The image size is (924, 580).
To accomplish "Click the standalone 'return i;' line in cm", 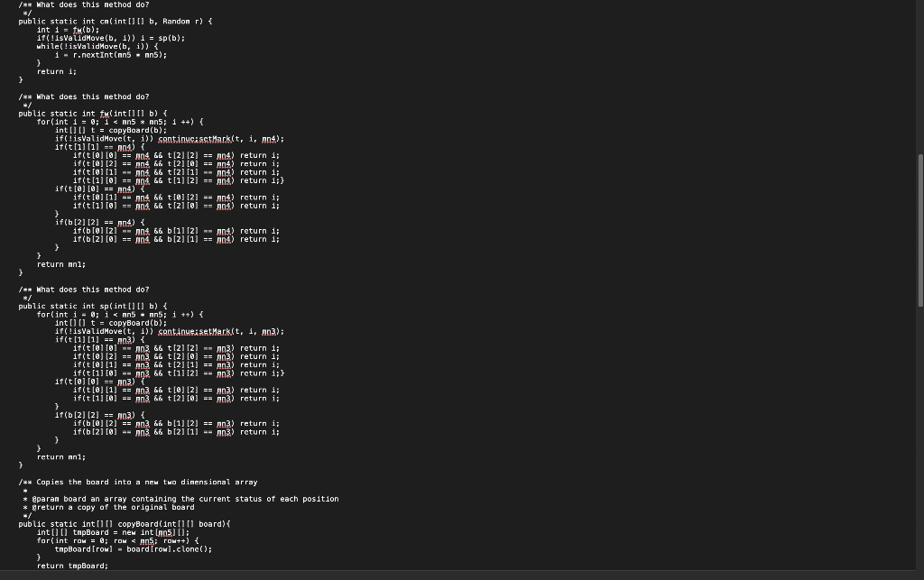I will [x=57, y=71].
